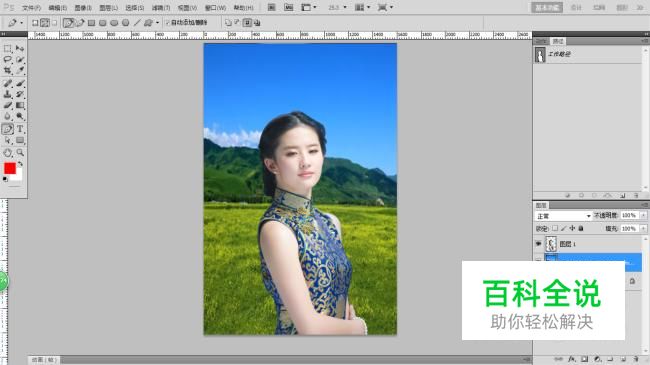
Task: Hide 图层 1 with eye icon
Action: tap(538, 244)
